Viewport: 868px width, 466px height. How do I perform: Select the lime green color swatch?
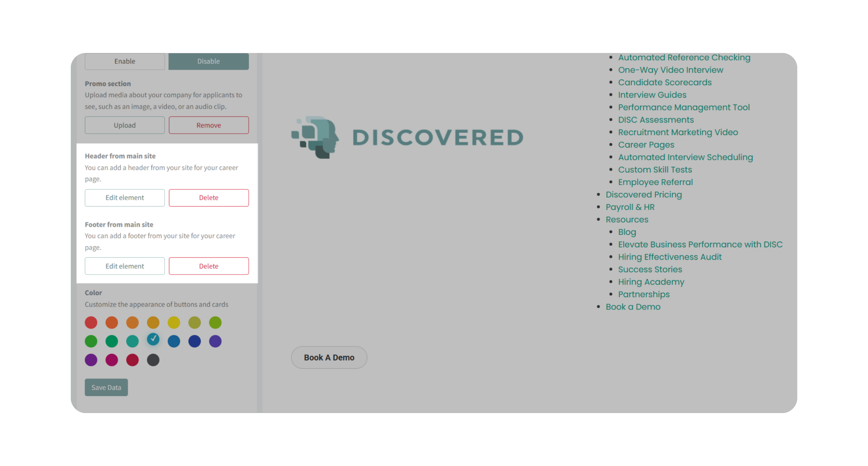215,322
